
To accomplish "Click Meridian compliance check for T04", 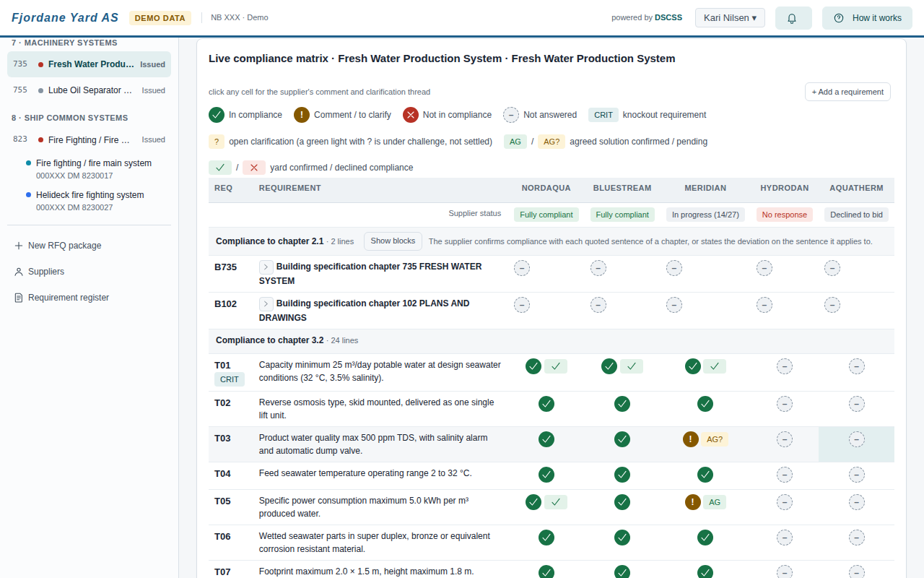I will click(x=705, y=475).
